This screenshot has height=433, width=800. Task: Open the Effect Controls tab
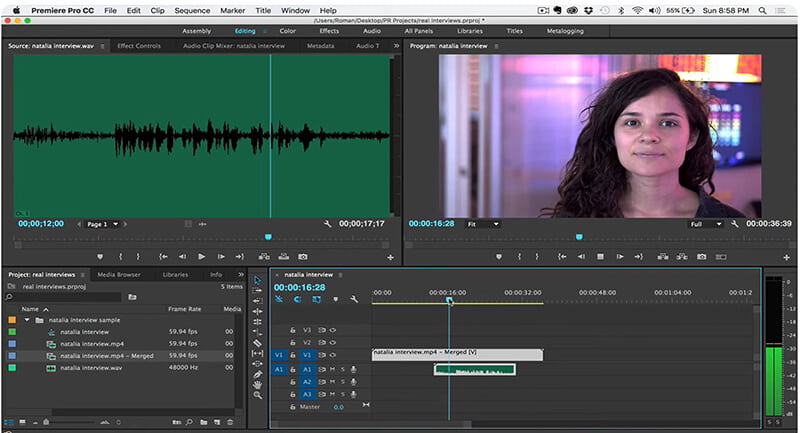pos(139,46)
